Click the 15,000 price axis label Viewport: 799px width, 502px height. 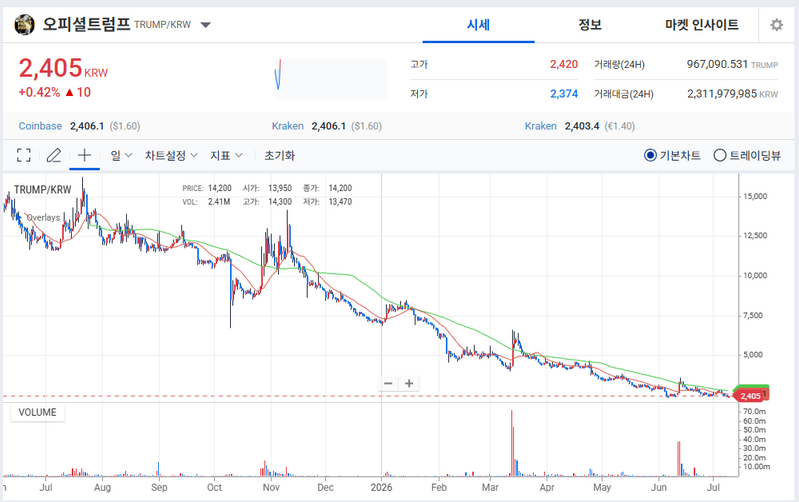[x=755, y=196]
